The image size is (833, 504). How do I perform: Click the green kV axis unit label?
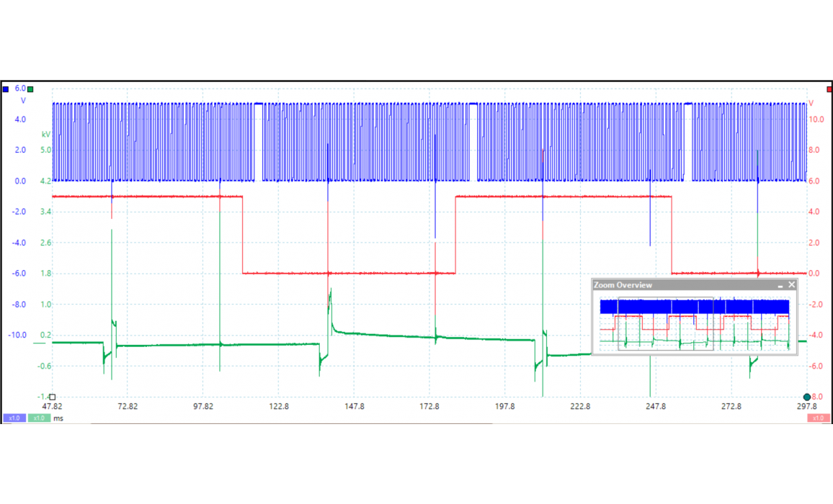[x=45, y=134]
